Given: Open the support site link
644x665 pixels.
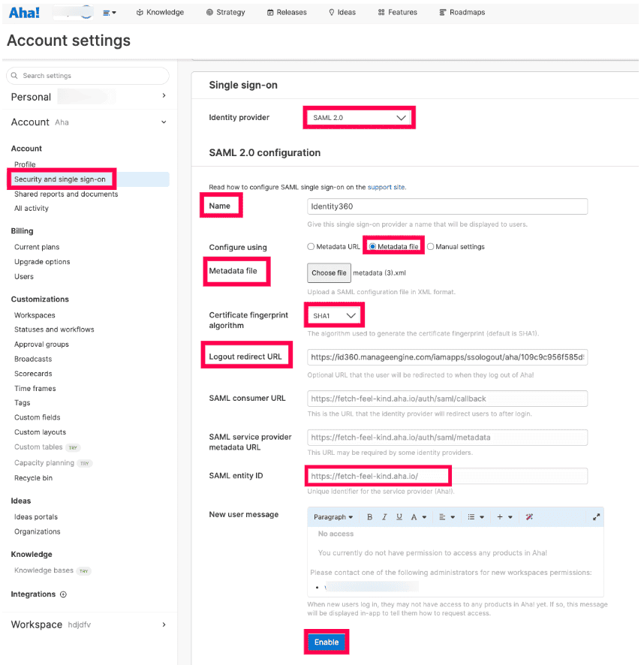Looking at the screenshot, I should tap(386, 187).
